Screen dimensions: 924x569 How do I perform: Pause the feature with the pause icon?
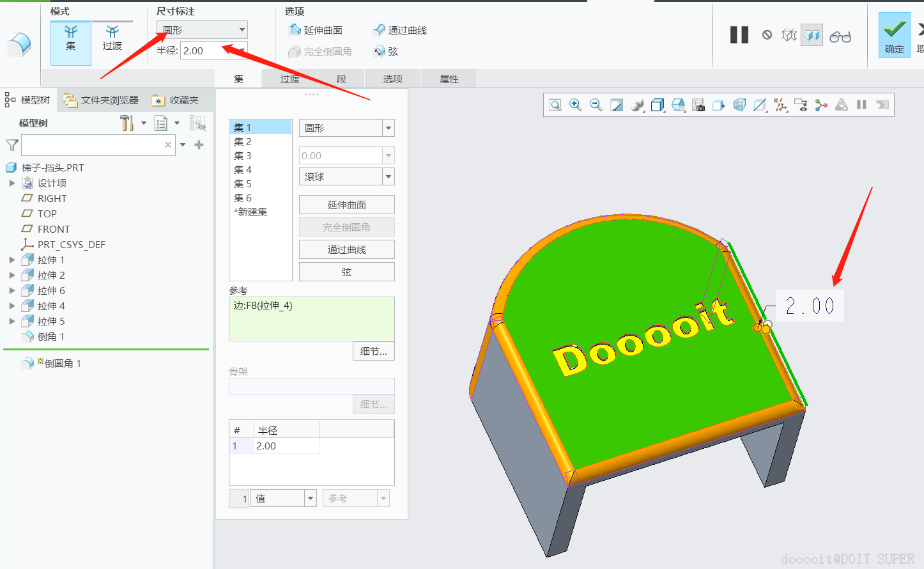point(739,35)
